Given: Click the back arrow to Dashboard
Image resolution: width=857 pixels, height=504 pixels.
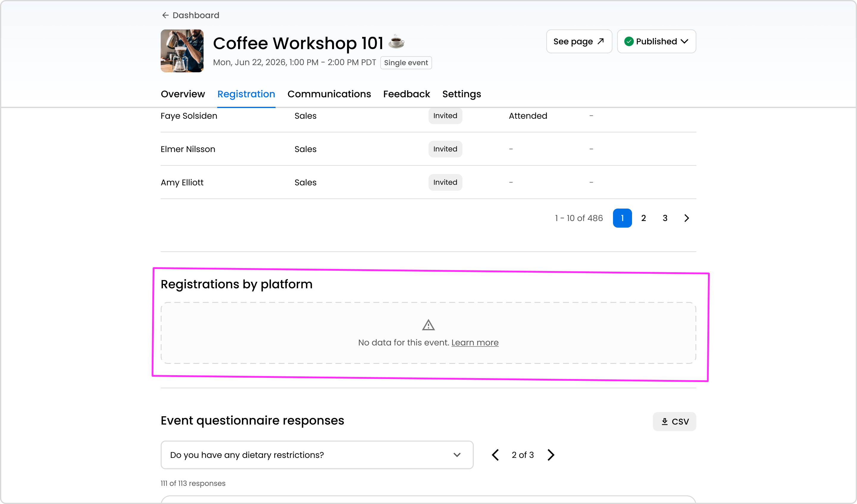Looking at the screenshot, I should [x=166, y=15].
